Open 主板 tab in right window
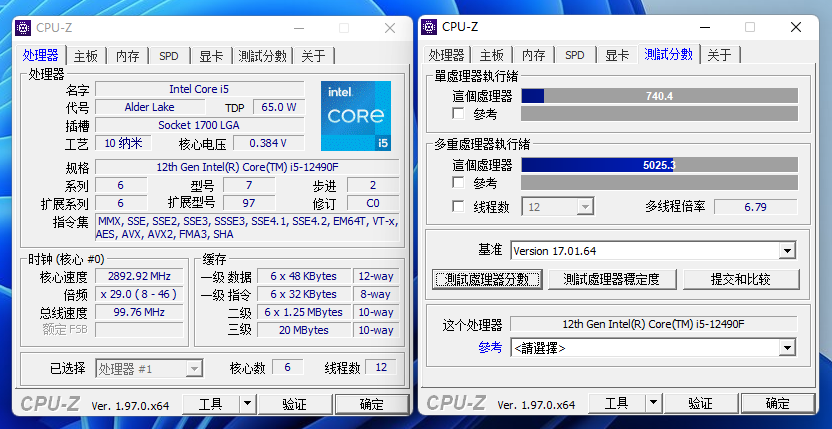 coord(491,55)
